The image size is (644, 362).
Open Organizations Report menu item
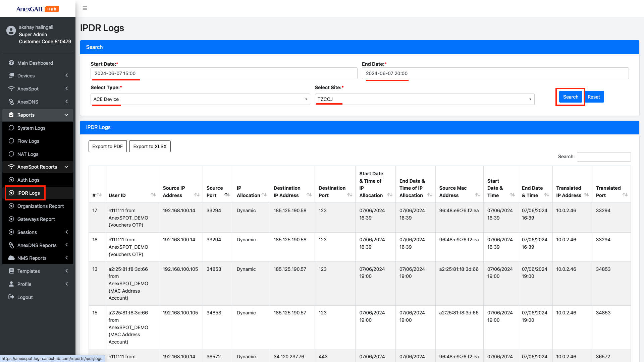point(40,206)
